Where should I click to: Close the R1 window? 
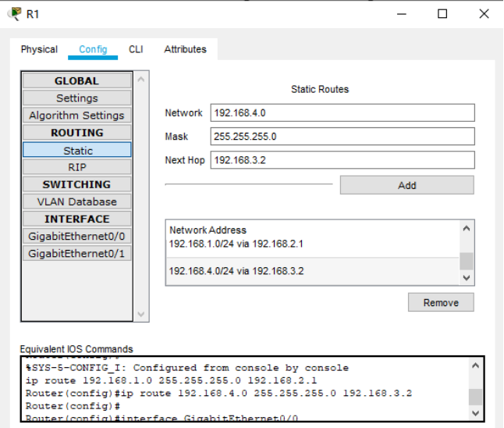[484, 14]
